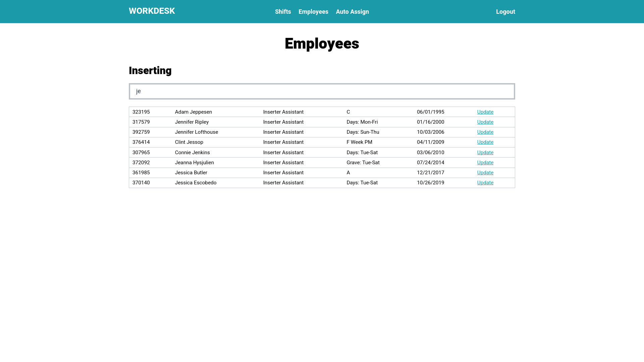Image resolution: width=644 pixels, height=362 pixels.
Task: Open Update for Jennifer Lofthouse
Action: click(485, 132)
